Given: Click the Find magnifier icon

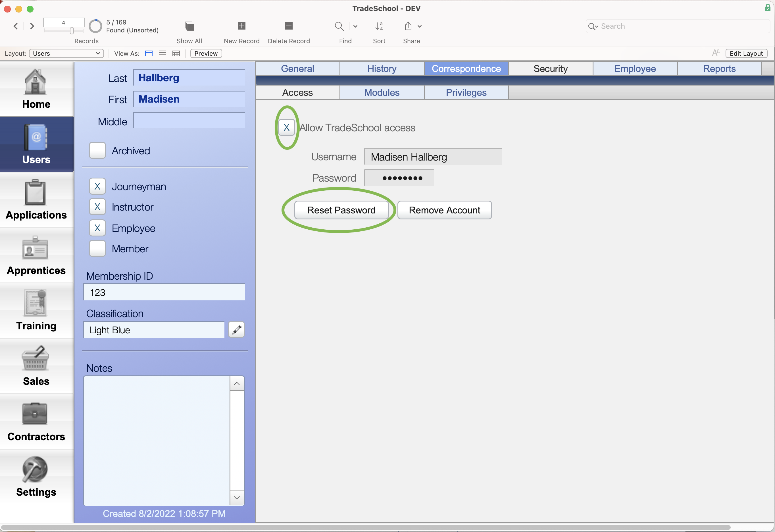Looking at the screenshot, I should pyautogui.click(x=339, y=26).
